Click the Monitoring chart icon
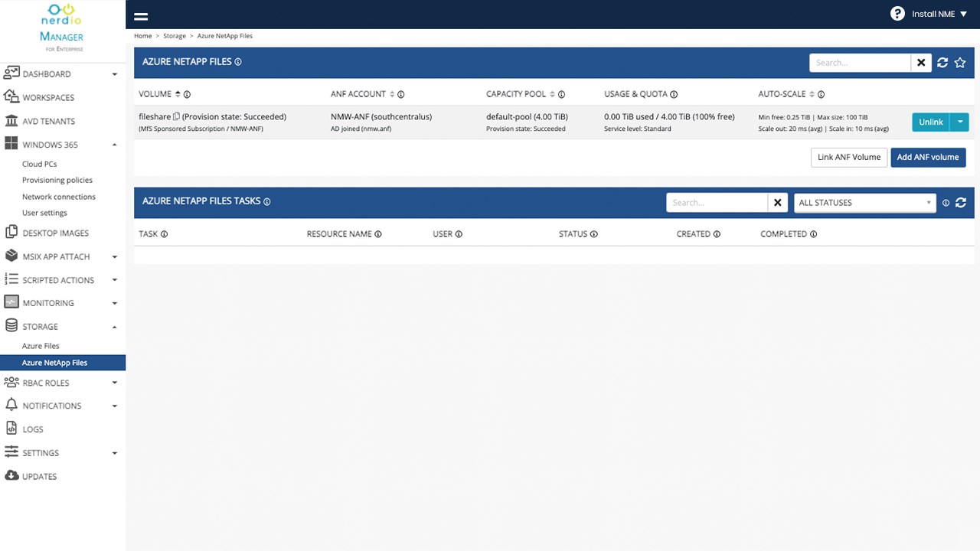This screenshot has width=980, height=551. [x=11, y=302]
